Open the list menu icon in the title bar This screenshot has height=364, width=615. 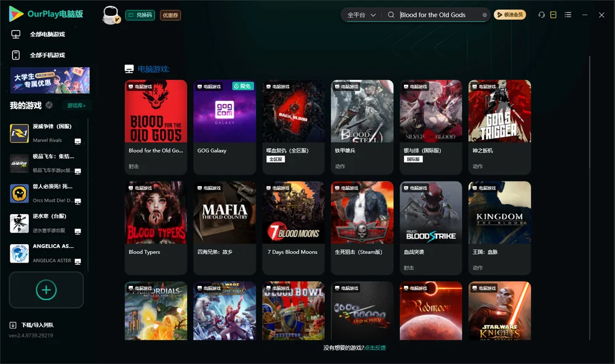tap(568, 15)
